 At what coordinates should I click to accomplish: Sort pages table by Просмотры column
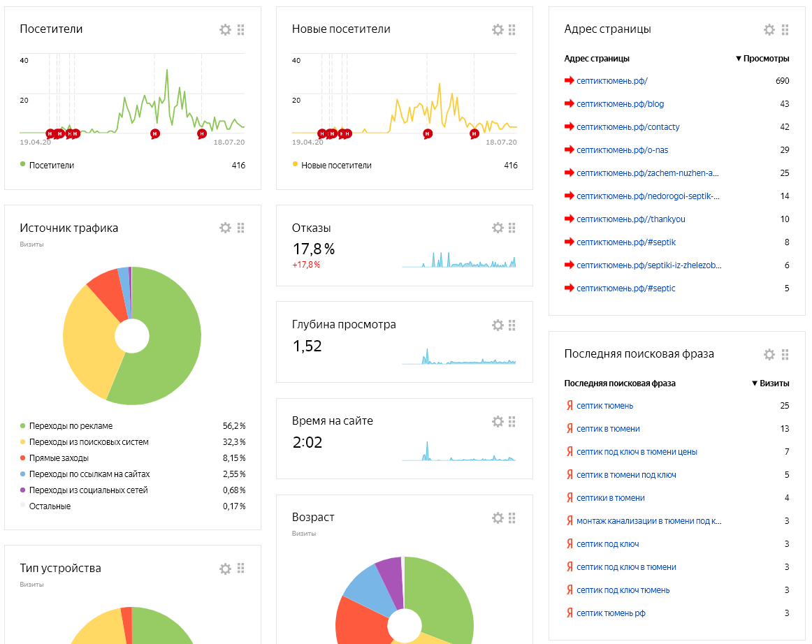(x=762, y=59)
